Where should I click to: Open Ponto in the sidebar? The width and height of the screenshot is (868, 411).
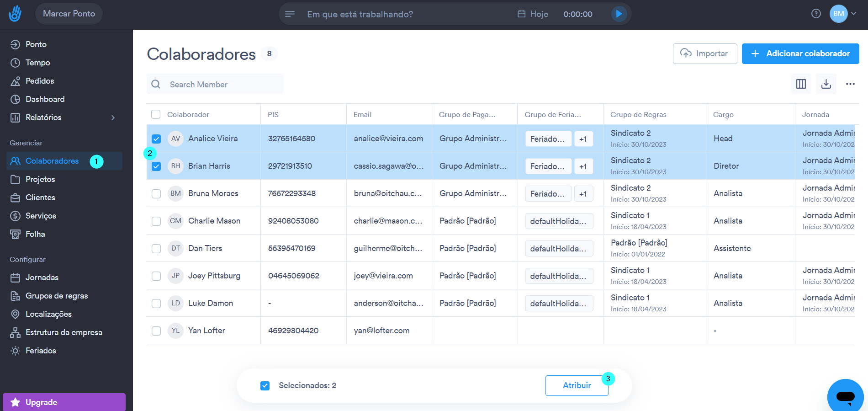click(x=36, y=44)
